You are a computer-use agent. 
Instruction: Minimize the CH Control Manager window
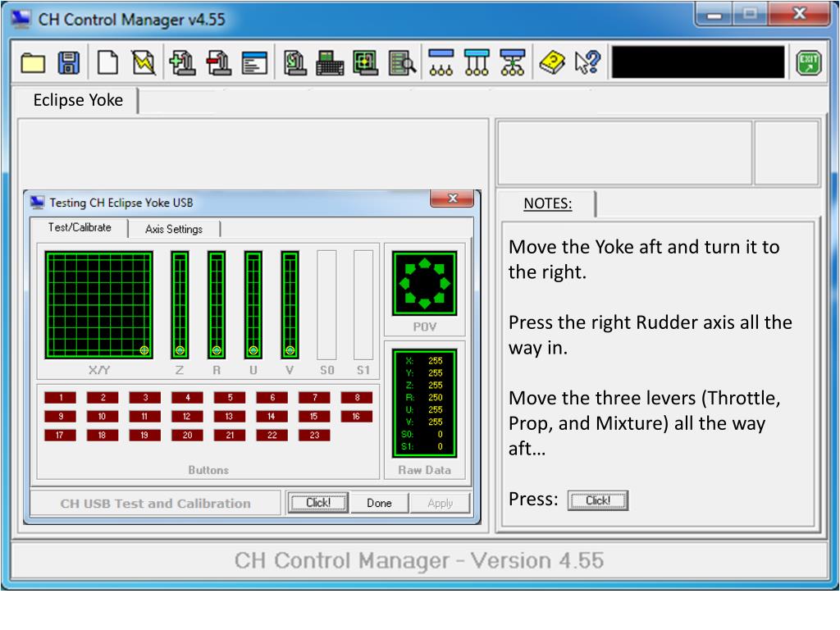click(x=714, y=15)
